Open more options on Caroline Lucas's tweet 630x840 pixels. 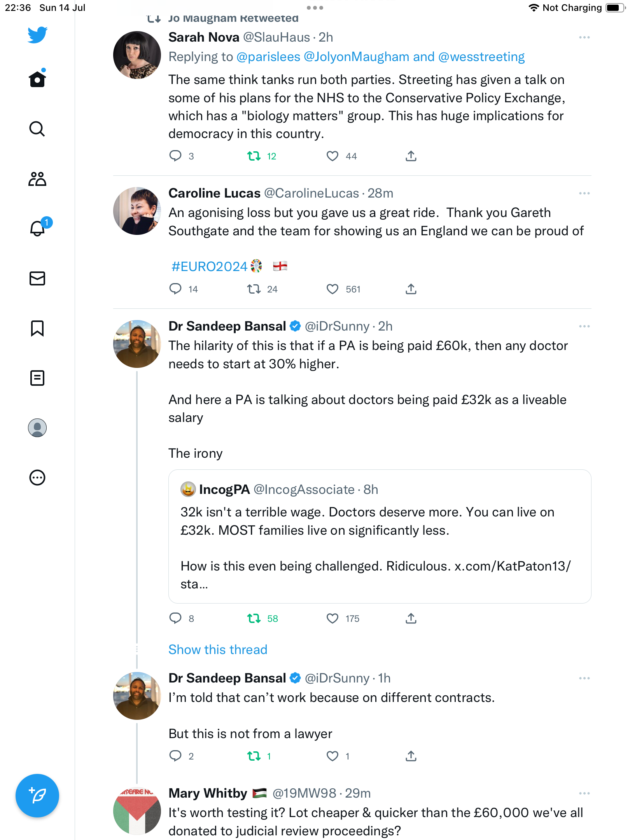(584, 193)
